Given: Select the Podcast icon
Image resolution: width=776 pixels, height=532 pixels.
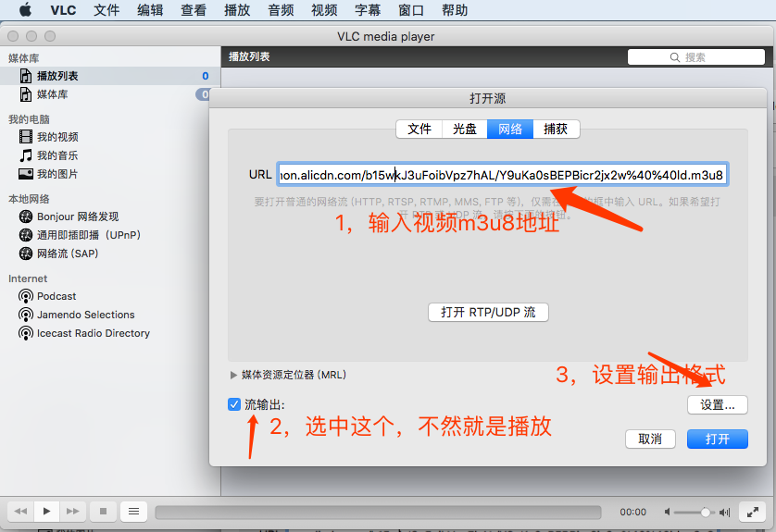Looking at the screenshot, I should pyautogui.click(x=26, y=296).
